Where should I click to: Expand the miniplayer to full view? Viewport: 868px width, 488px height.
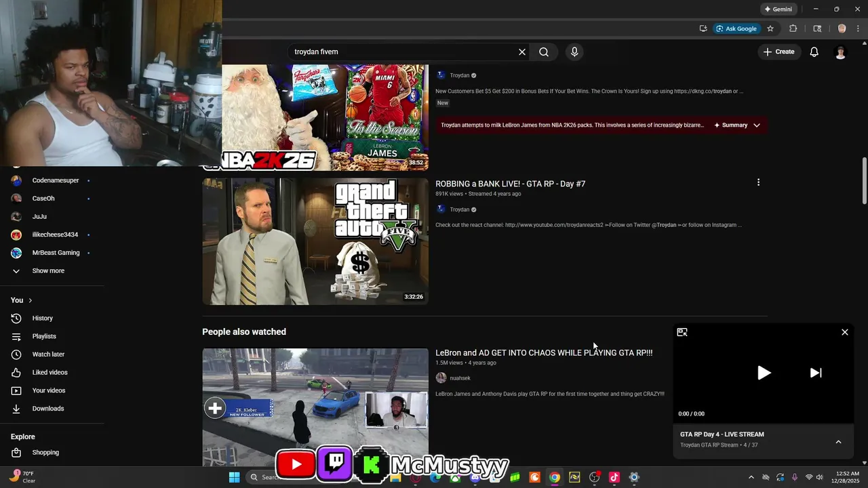(x=682, y=332)
